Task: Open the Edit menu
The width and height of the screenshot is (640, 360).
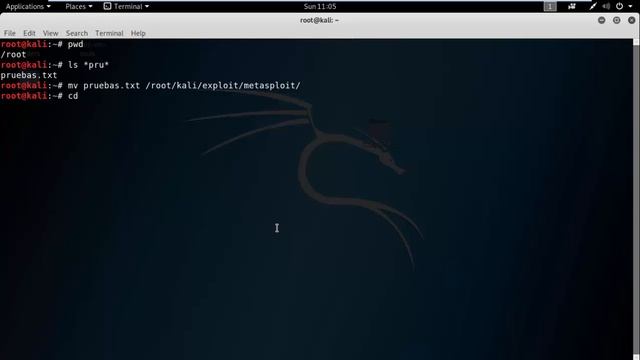Action: (29, 33)
